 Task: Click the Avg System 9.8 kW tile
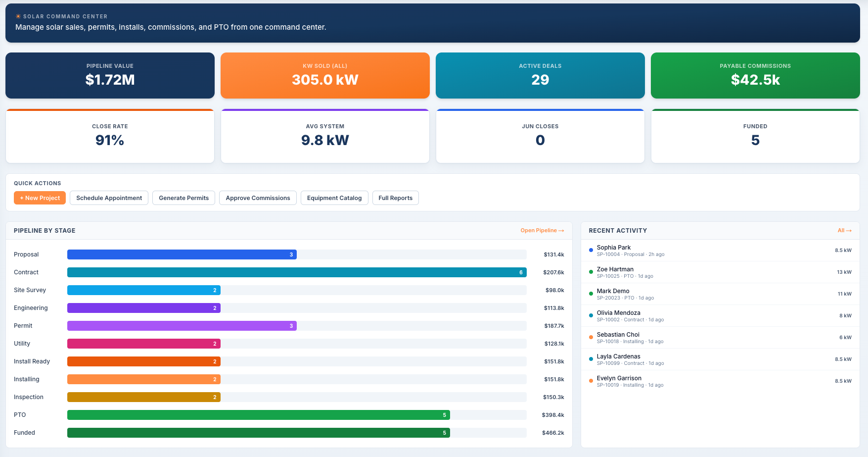click(x=325, y=136)
